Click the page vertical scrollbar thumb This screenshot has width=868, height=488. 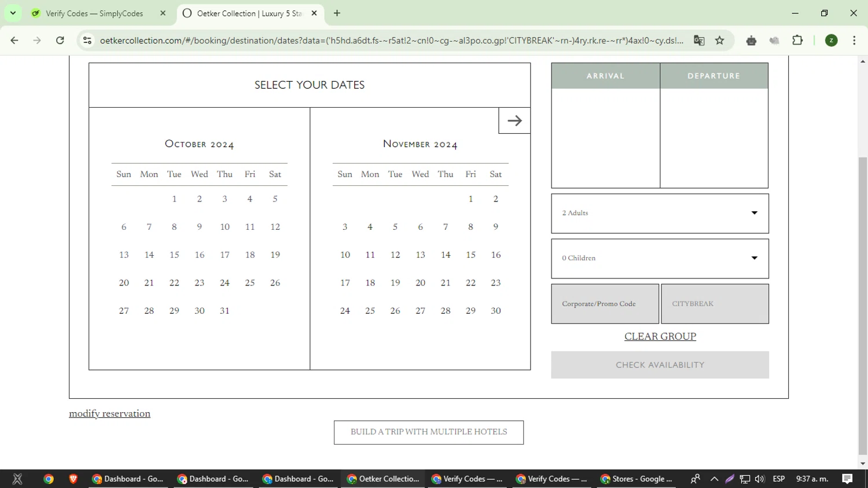863,306
